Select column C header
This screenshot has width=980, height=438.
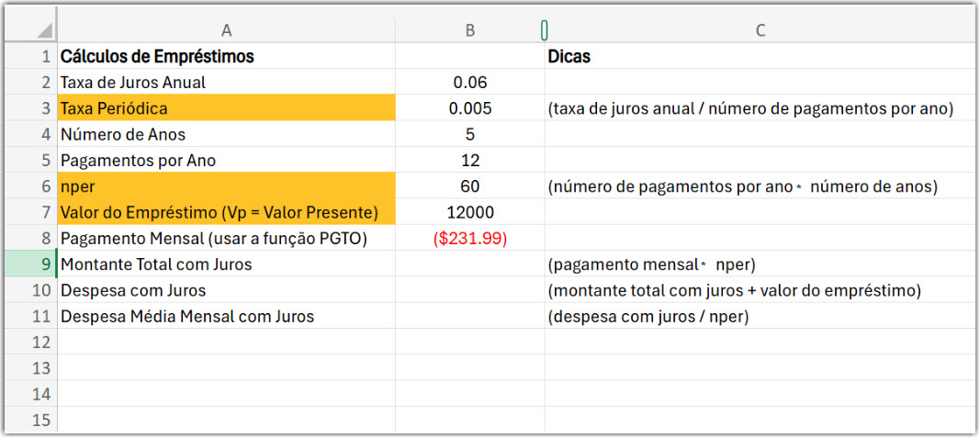pyautogui.click(x=760, y=30)
